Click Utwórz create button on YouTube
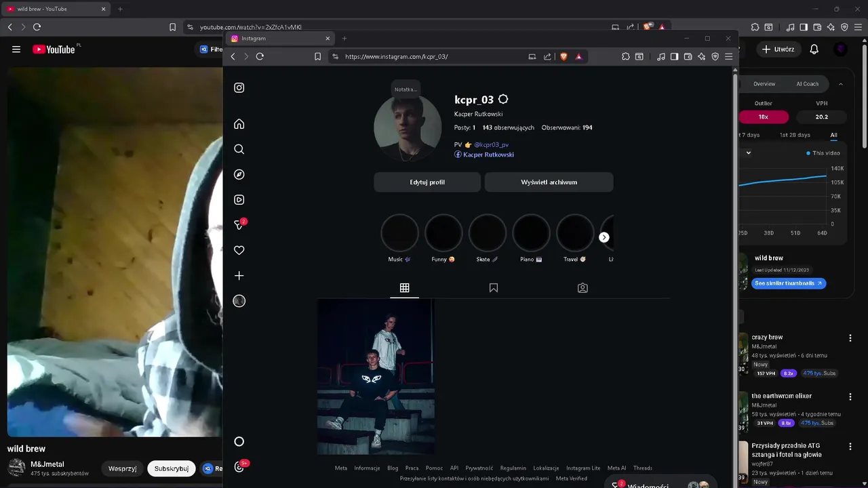The width and height of the screenshot is (868, 488). pyautogui.click(x=778, y=49)
